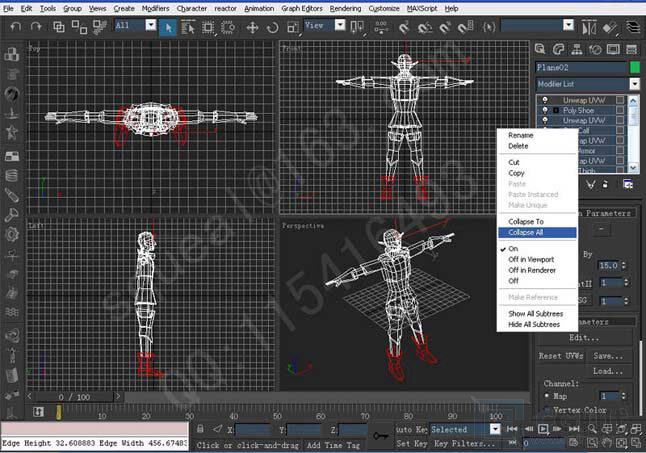Open the Graph Editors menu
646x453 pixels.
pyautogui.click(x=302, y=8)
